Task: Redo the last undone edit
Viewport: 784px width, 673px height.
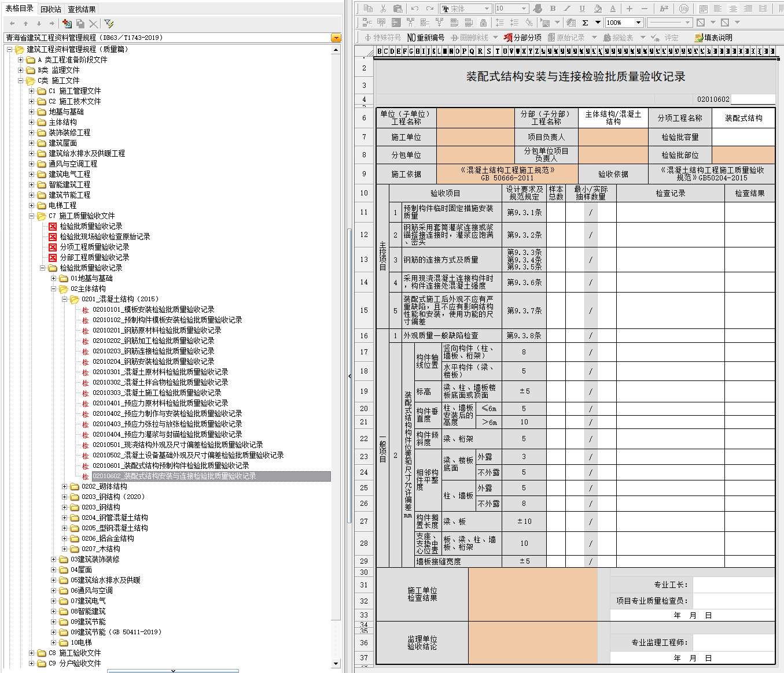Action: (429, 9)
